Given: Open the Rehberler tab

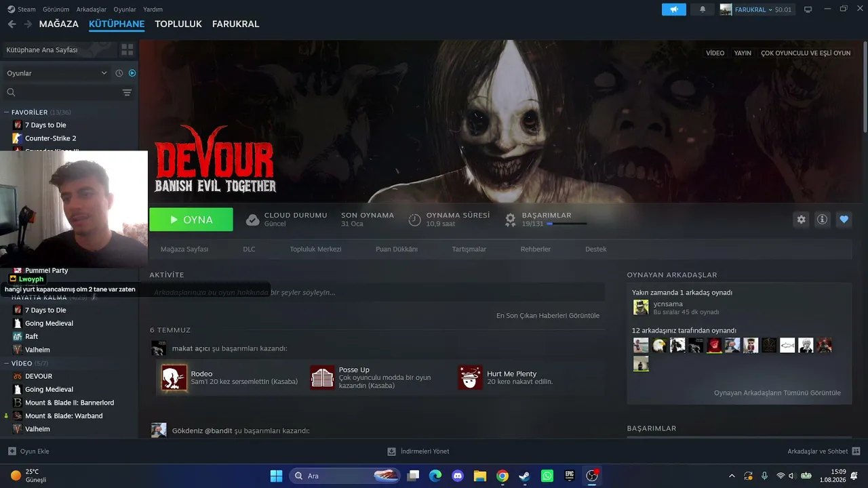Looking at the screenshot, I should [x=536, y=249].
